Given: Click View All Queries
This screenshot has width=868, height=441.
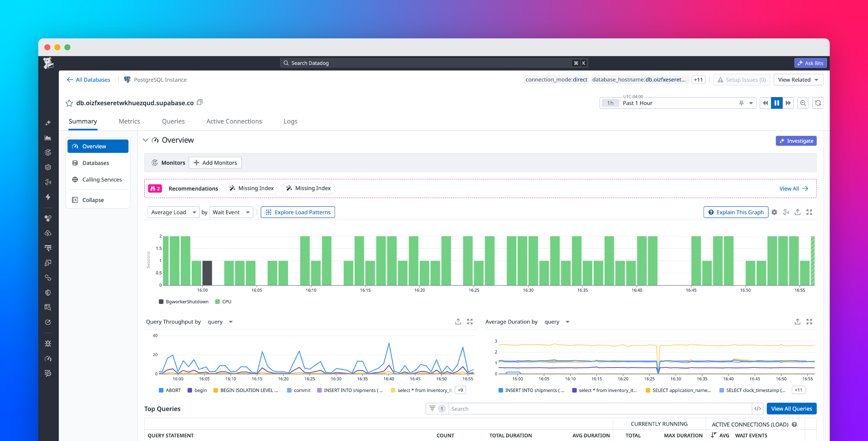Looking at the screenshot, I should click(791, 409).
